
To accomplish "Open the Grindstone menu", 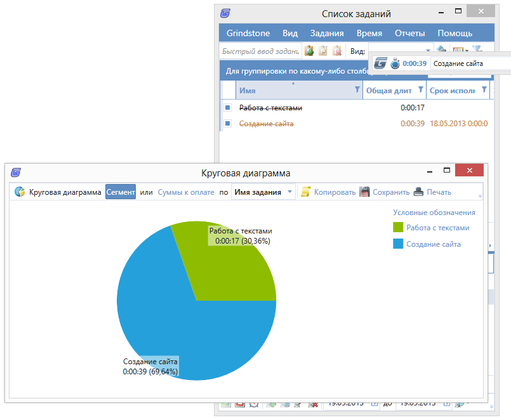I will click(248, 33).
